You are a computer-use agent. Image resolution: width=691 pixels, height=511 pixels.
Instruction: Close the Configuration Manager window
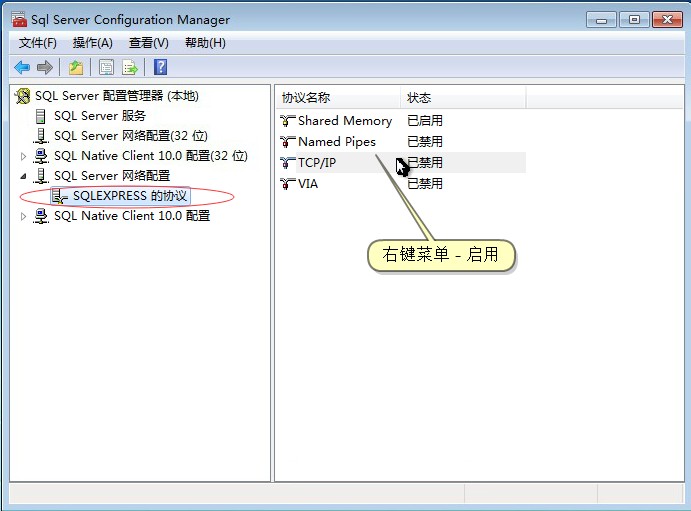(667, 20)
